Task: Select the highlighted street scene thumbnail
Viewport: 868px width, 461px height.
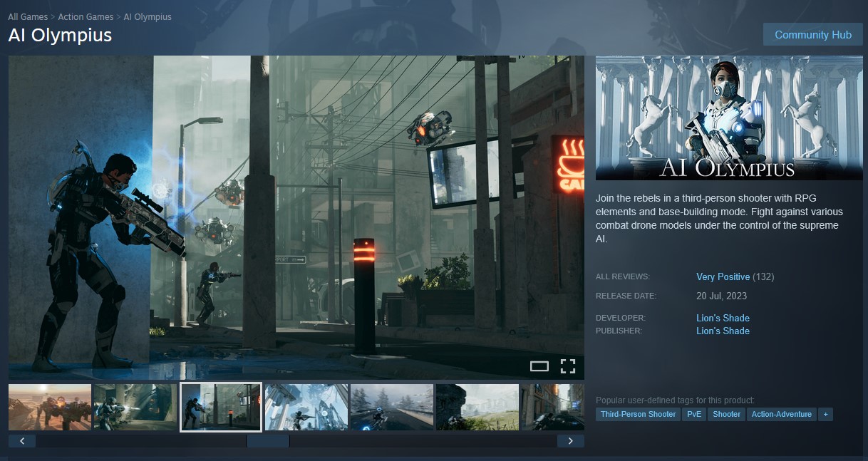Action: point(221,407)
